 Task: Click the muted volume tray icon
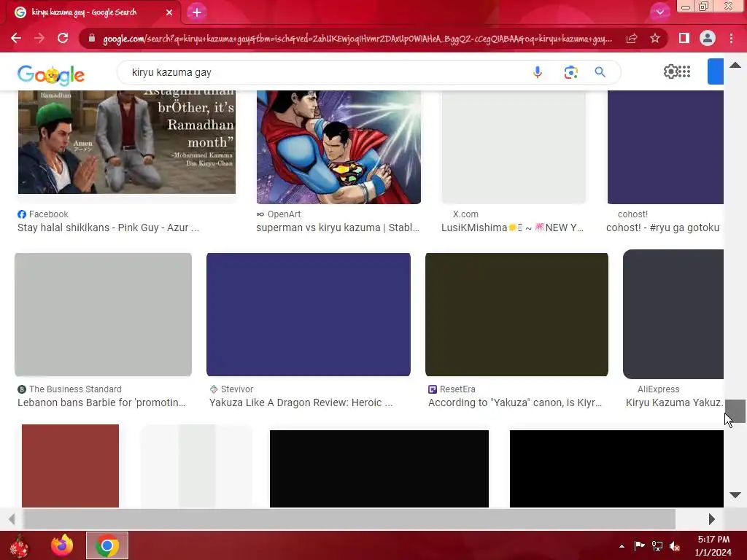[674, 545]
